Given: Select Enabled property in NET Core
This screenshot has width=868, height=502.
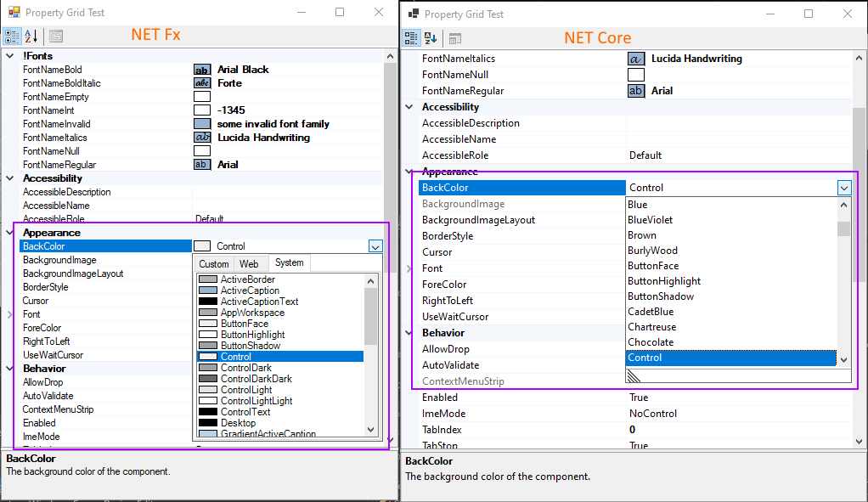Looking at the screenshot, I should coord(440,398).
